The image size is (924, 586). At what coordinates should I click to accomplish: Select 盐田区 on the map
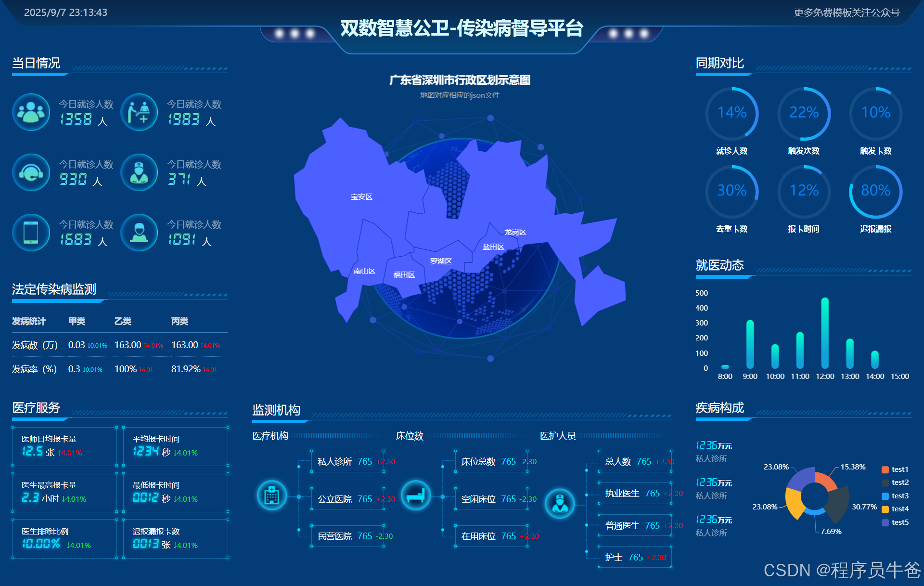click(x=493, y=247)
